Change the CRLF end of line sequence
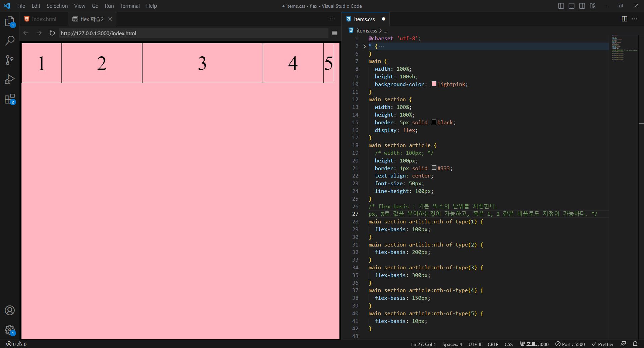644x348 pixels. [x=493, y=344]
